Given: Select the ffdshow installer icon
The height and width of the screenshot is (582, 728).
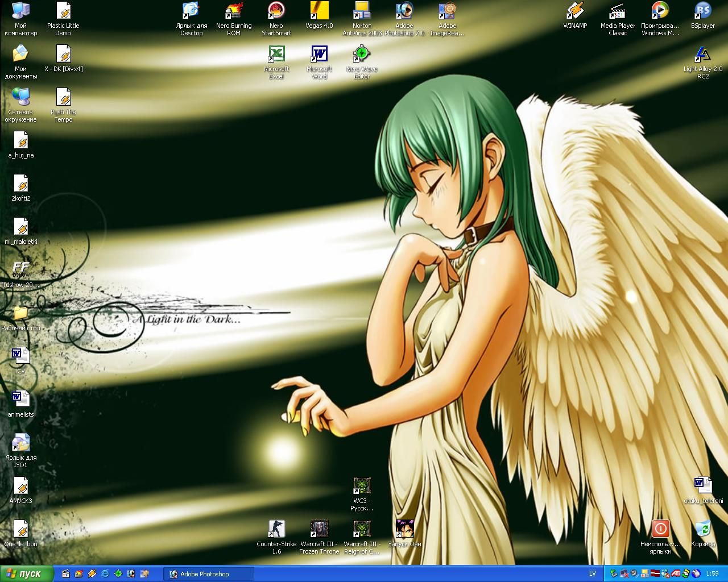Looking at the screenshot, I should point(20,275).
